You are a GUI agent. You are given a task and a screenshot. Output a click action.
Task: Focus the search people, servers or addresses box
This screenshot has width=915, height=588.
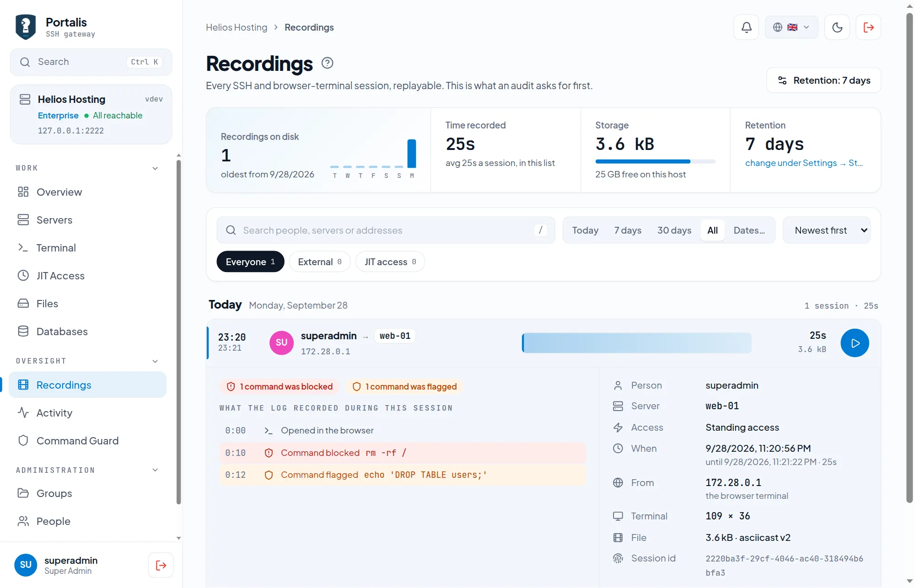pyautogui.click(x=386, y=230)
